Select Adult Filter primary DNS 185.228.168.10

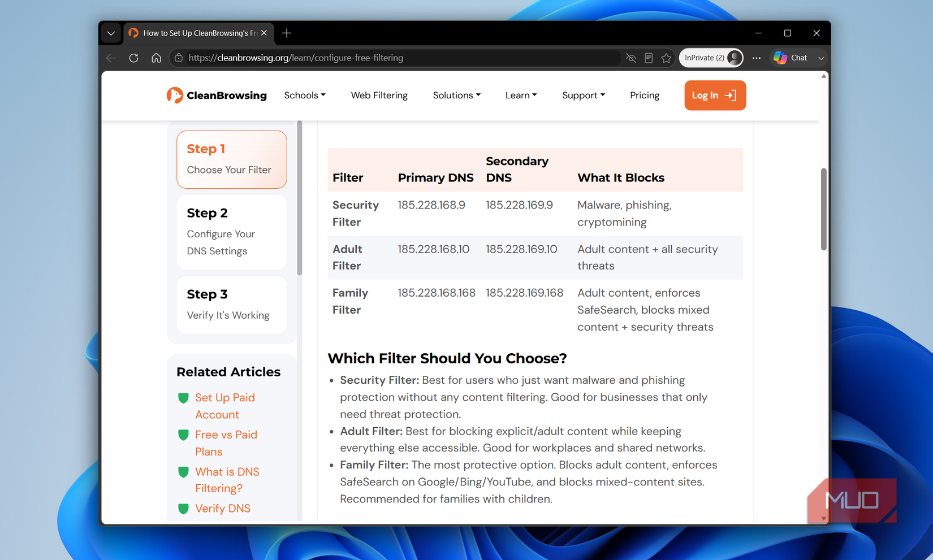point(434,249)
